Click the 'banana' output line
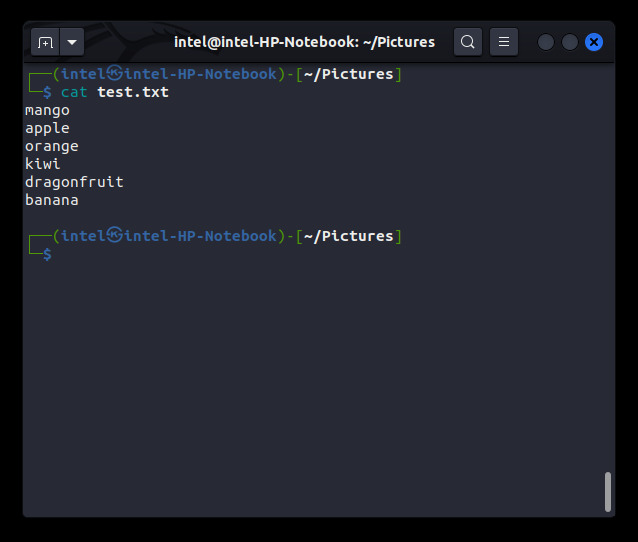 pos(52,200)
